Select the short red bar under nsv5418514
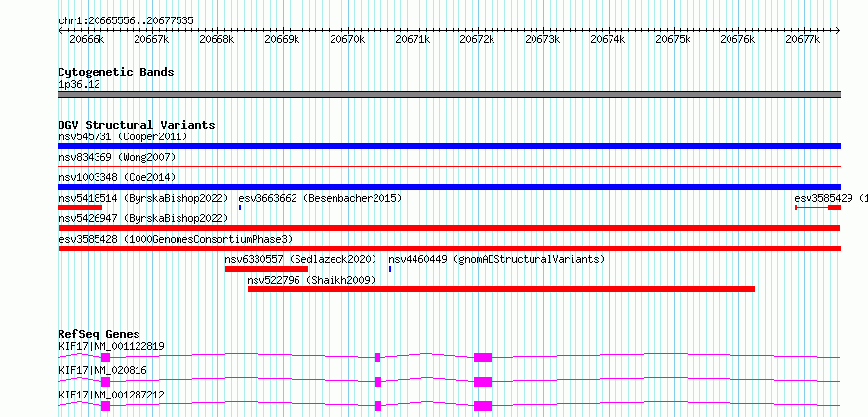 click(x=80, y=208)
